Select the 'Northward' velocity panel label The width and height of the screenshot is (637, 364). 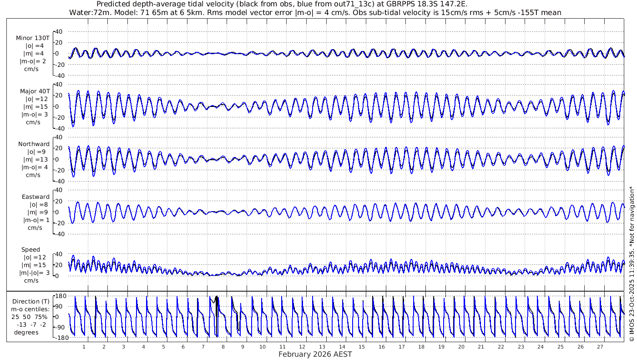[34, 144]
